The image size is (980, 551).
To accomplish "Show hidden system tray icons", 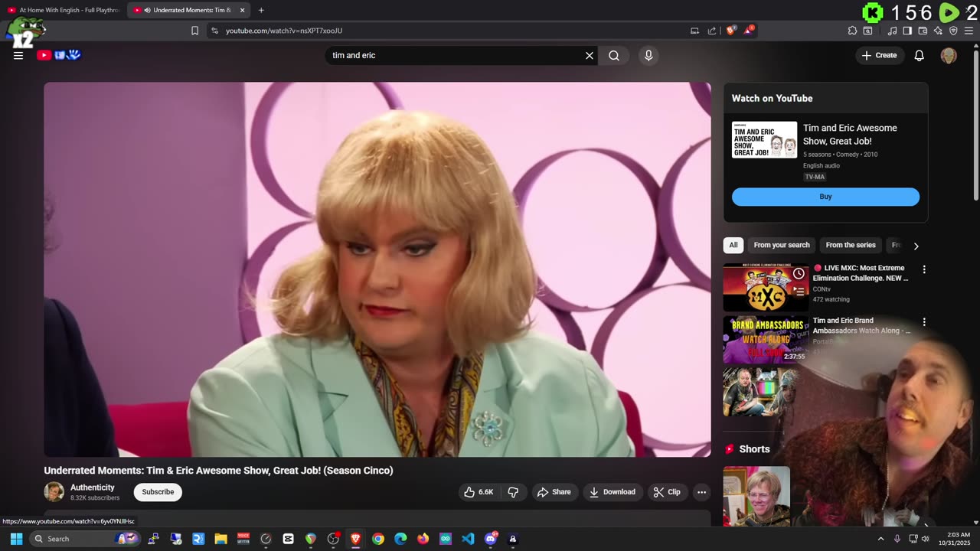I will point(880,539).
